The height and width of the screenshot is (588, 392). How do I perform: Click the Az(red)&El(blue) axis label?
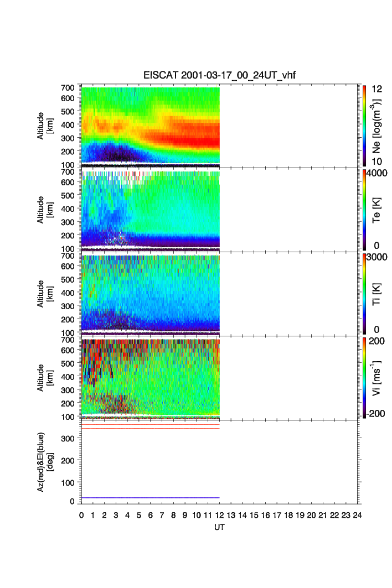44,462
